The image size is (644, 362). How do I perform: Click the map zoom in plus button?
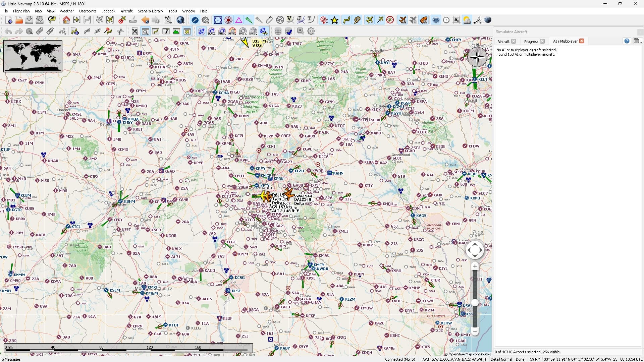tap(475, 266)
